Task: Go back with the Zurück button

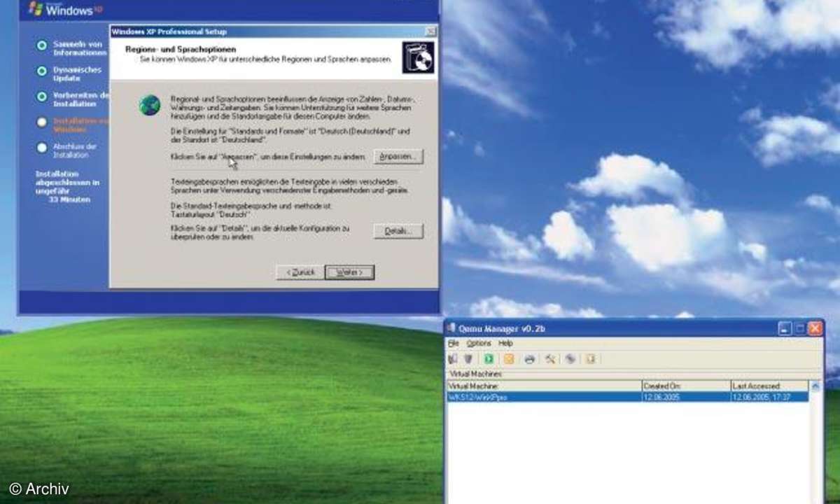Action: point(300,272)
